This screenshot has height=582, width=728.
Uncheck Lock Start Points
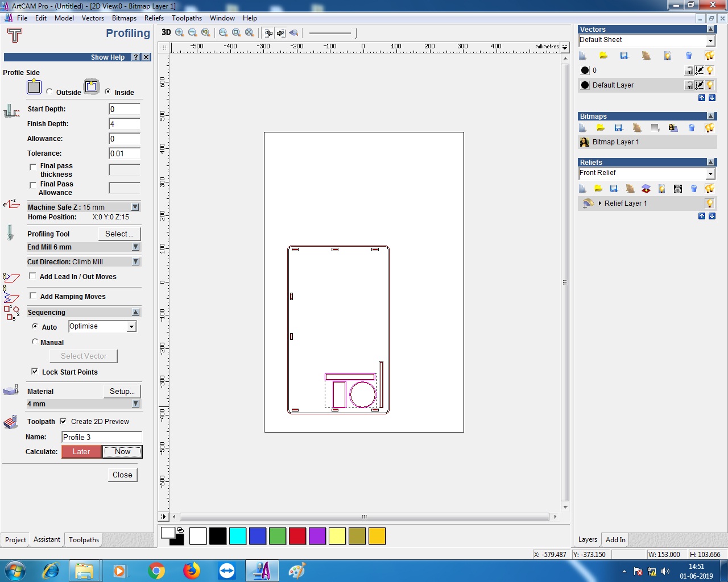click(35, 372)
